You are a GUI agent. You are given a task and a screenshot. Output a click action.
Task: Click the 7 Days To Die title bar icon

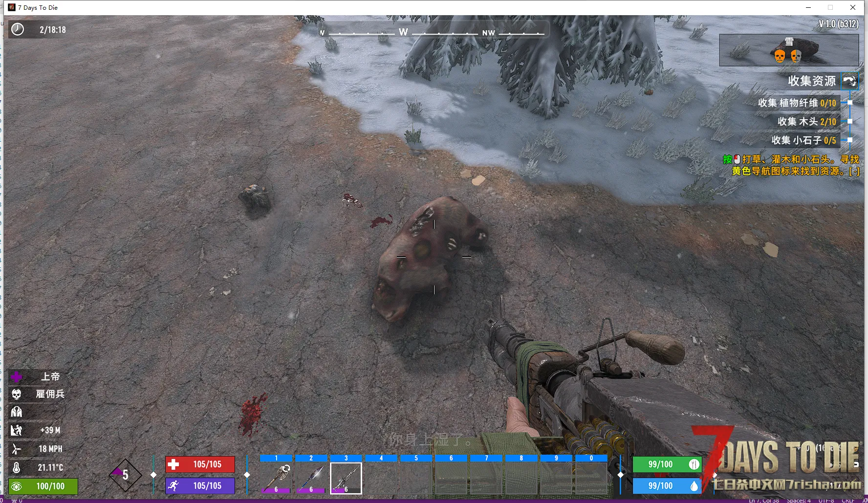(12, 7)
